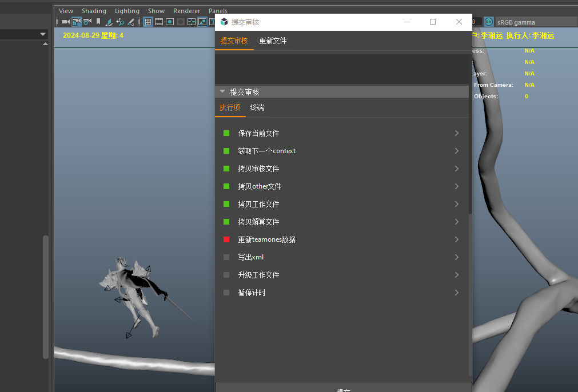This screenshot has width=578, height=392.
Task: Click the Image Plane icon
Action: coord(109,22)
